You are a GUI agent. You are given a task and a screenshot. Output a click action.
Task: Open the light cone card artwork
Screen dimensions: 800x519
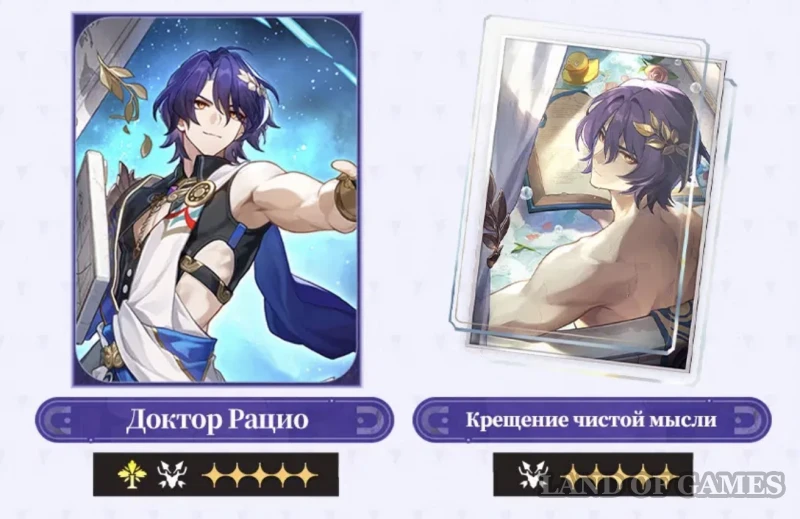point(592,194)
